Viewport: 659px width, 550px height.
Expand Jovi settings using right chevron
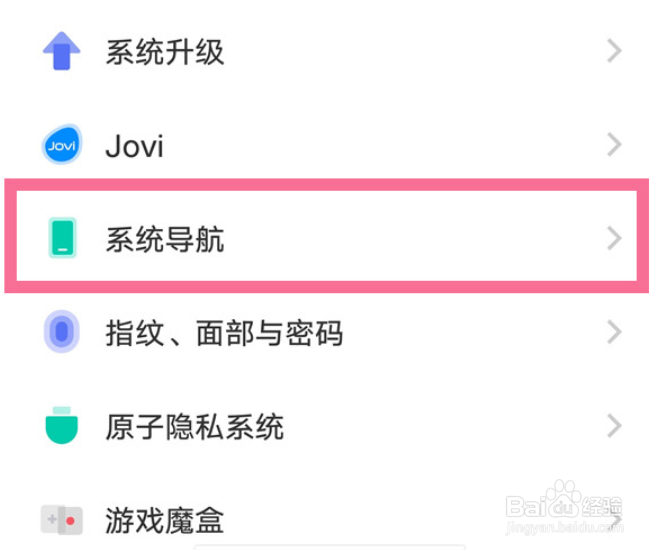[x=615, y=145]
